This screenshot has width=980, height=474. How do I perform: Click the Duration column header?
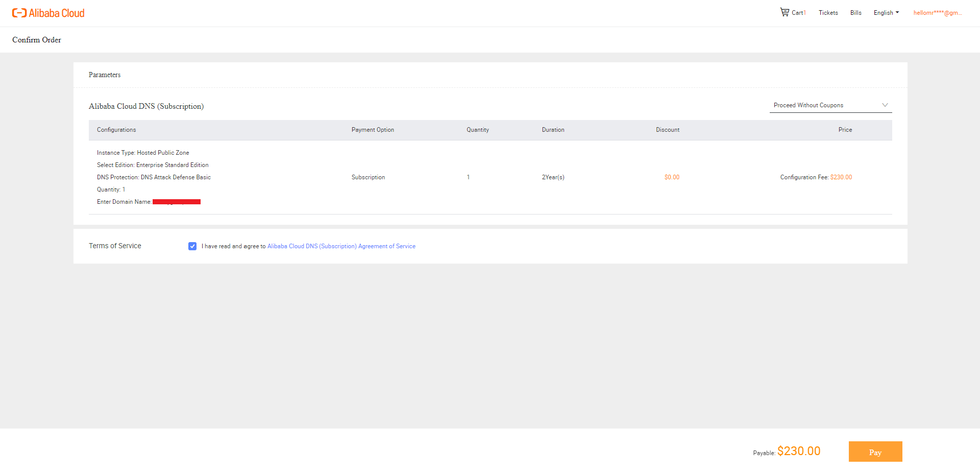pos(553,130)
